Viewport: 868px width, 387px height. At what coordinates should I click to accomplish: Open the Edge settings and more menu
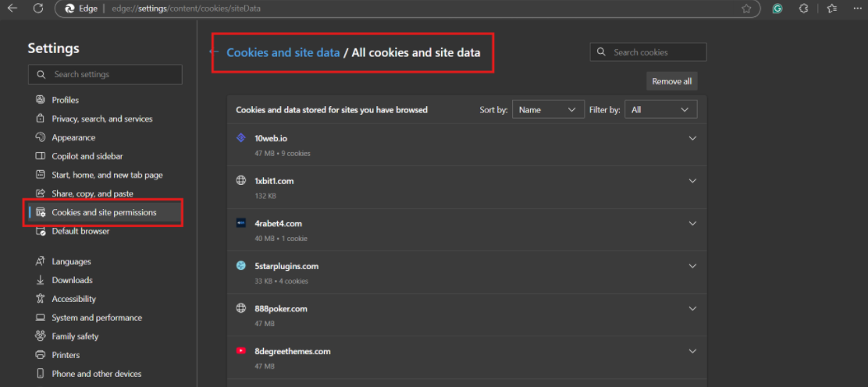pyautogui.click(x=857, y=9)
